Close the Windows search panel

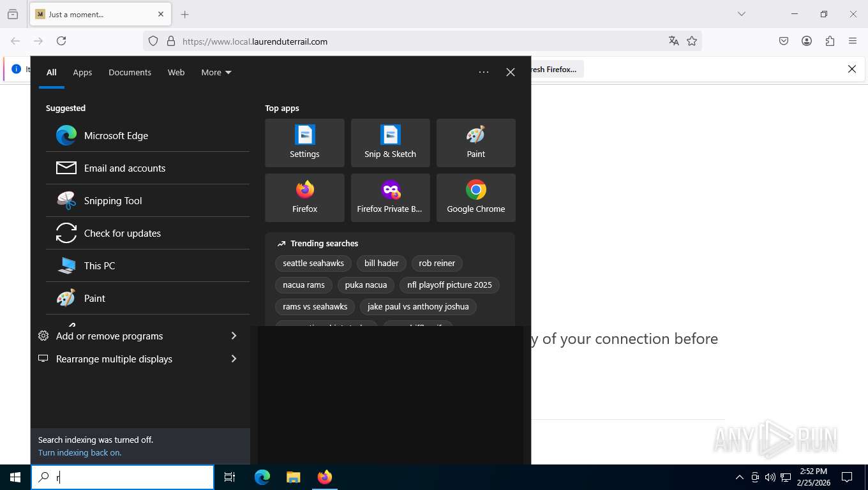click(511, 72)
